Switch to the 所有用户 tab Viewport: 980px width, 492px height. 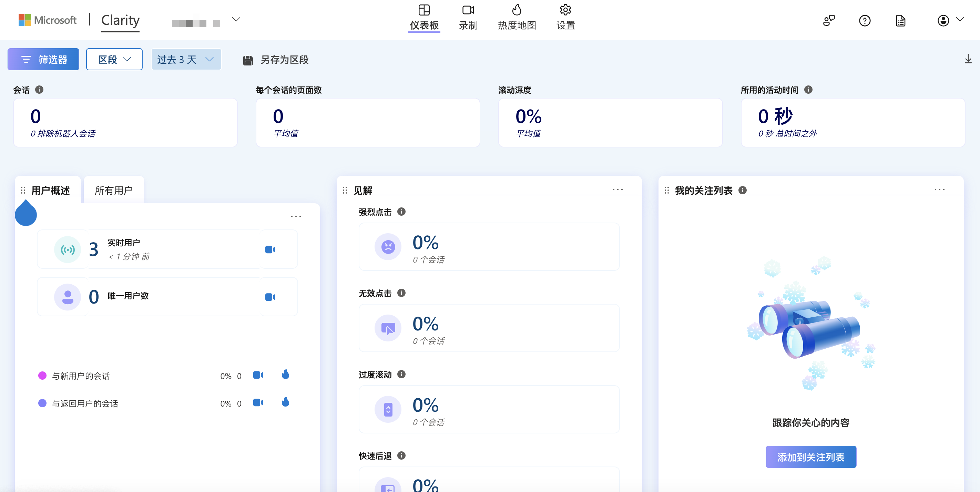(113, 191)
